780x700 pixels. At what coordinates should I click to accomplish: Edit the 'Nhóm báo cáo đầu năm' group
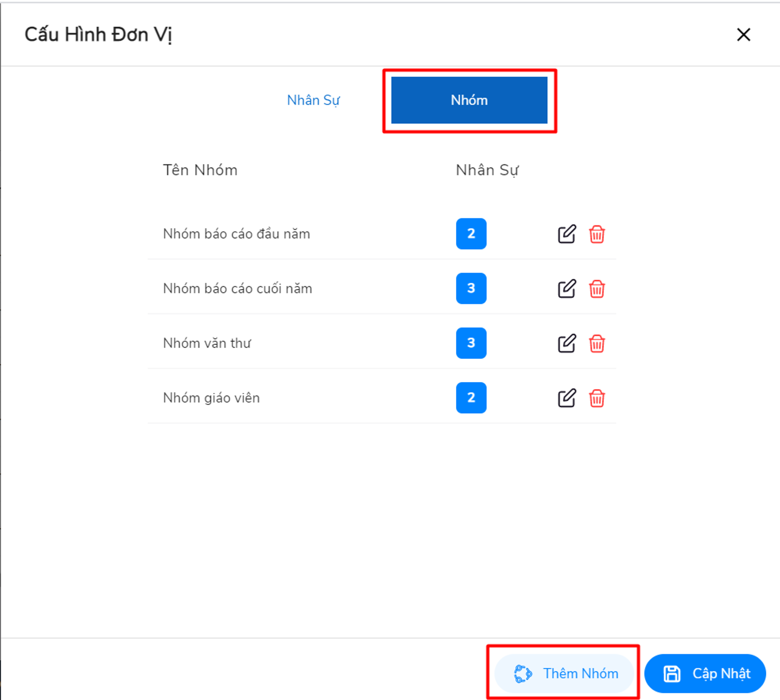567,234
